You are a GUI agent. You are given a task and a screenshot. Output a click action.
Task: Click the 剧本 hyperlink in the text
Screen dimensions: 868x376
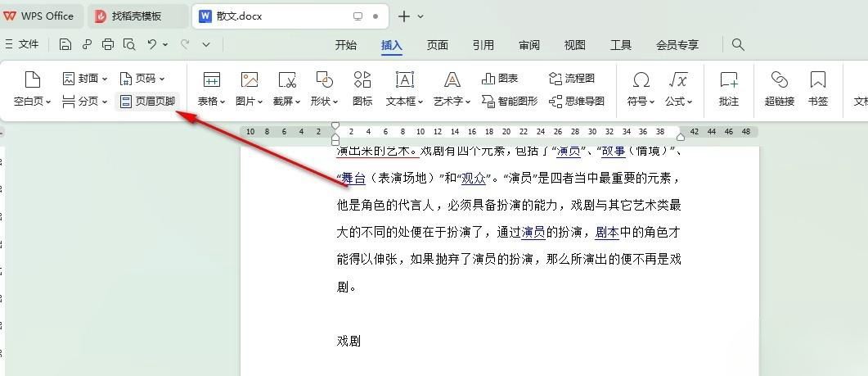(x=607, y=233)
